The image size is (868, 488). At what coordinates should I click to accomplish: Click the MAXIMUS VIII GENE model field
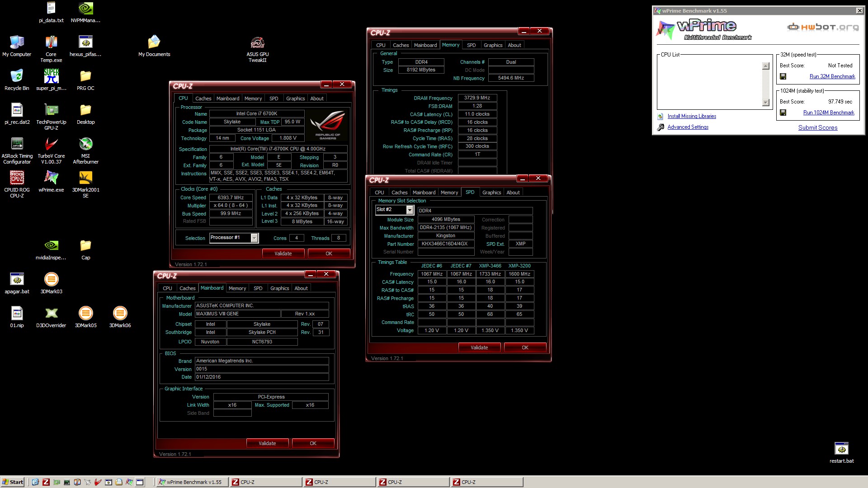(x=237, y=314)
